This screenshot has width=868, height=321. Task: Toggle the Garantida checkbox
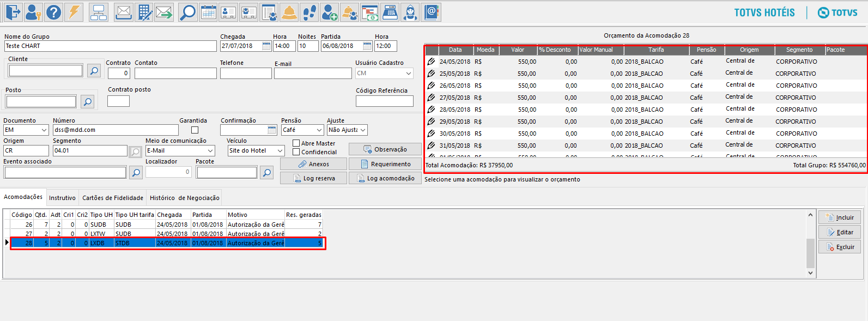click(x=195, y=130)
